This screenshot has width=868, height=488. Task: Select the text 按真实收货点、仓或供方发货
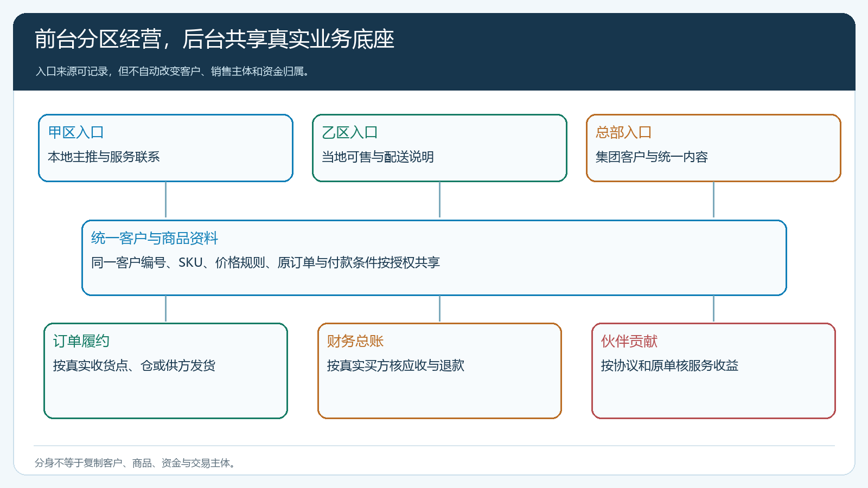tap(134, 365)
